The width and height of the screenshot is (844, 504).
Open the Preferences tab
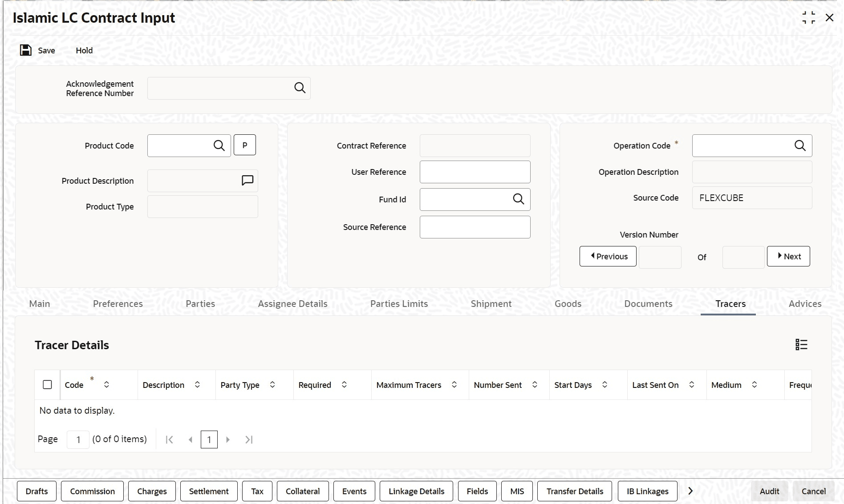tap(118, 304)
